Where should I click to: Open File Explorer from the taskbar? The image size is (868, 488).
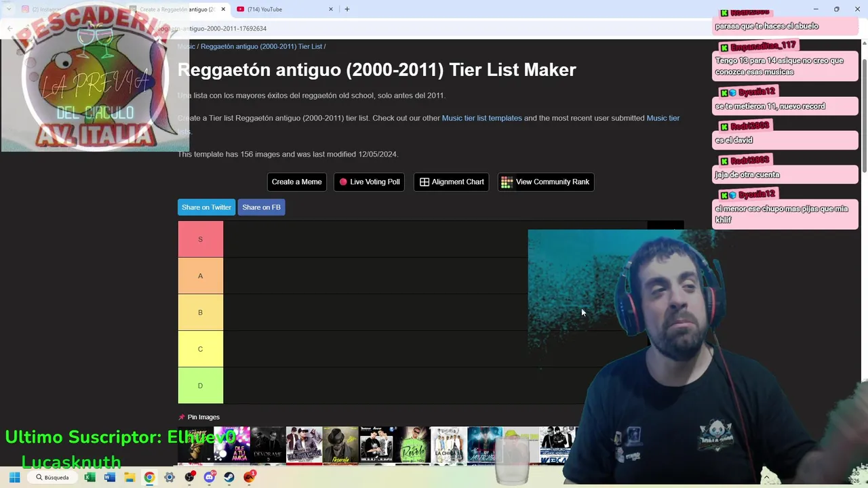point(130,477)
